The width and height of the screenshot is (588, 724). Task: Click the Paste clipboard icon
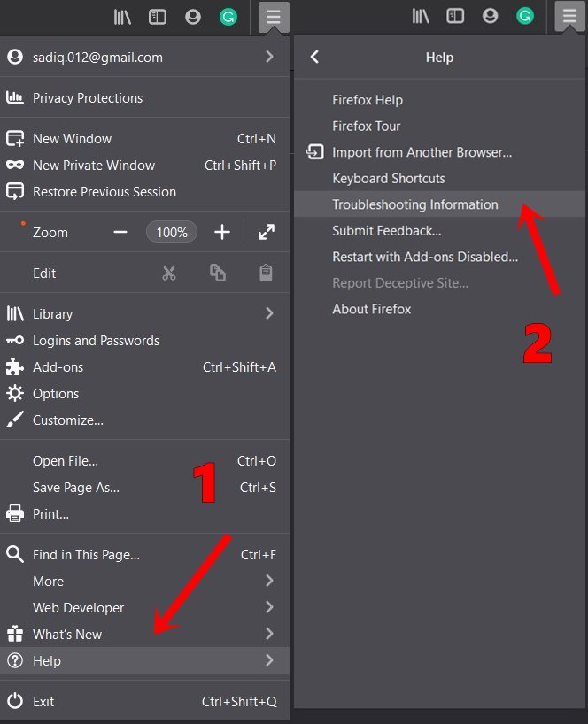click(x=266, y=273)
